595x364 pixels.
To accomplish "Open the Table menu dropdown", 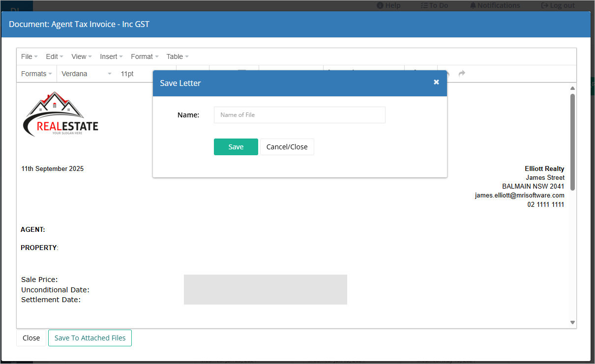I will [x=177, y=56].
